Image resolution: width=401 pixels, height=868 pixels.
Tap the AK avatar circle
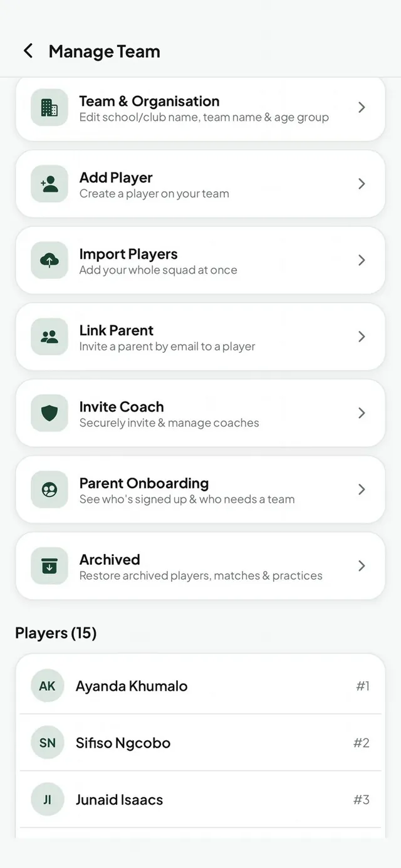pos(48,686)
